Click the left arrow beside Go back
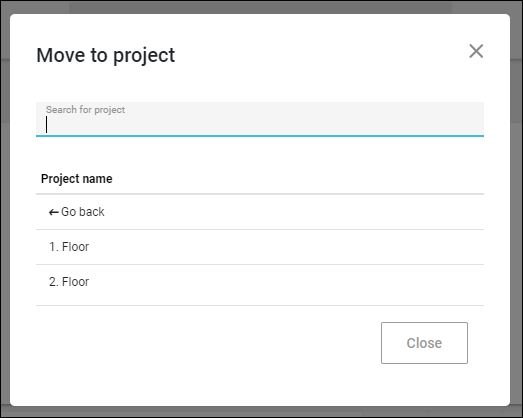The image size is (523, 418). coord(54,212)
